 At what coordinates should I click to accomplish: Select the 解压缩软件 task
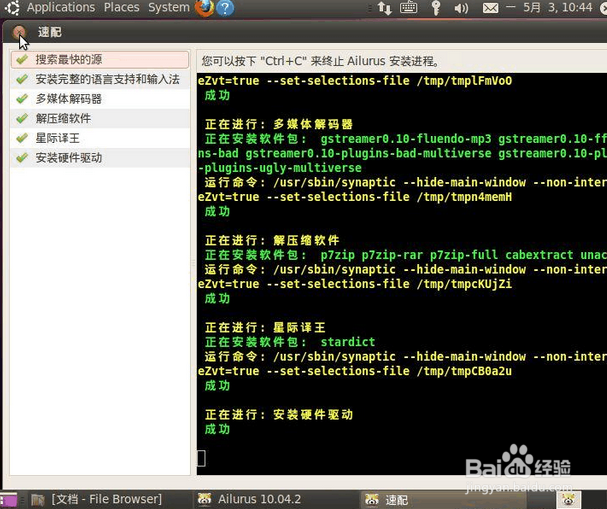(100, 118)
